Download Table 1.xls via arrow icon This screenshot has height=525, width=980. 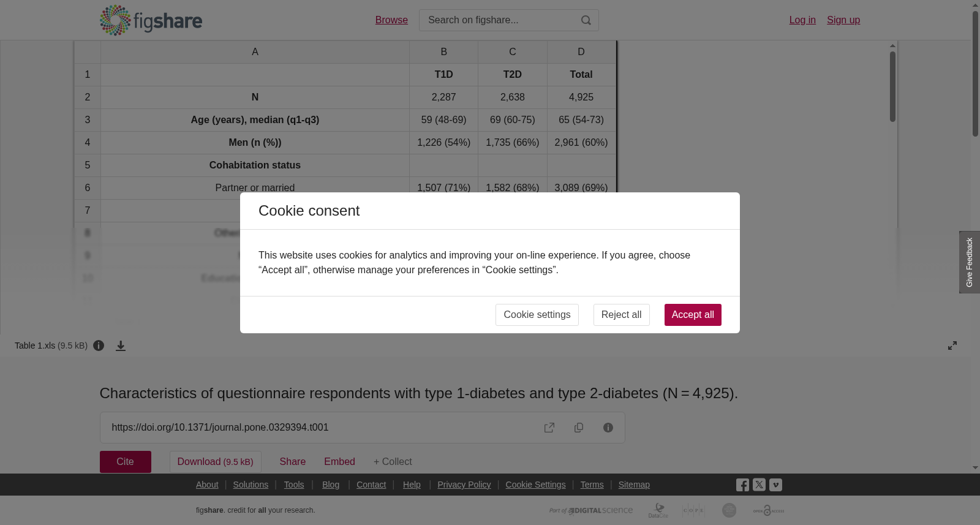coord(121,346)
